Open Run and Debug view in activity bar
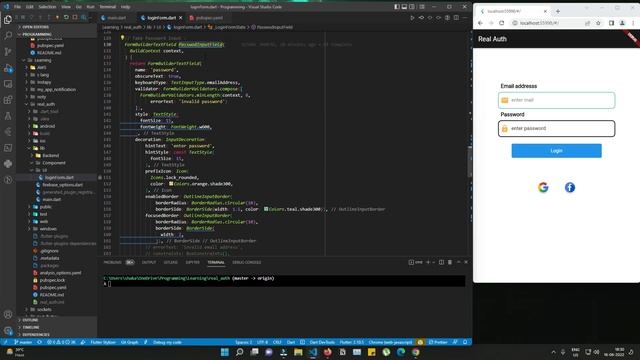This screenshot has height=360, width=640. tap(8, 68)
